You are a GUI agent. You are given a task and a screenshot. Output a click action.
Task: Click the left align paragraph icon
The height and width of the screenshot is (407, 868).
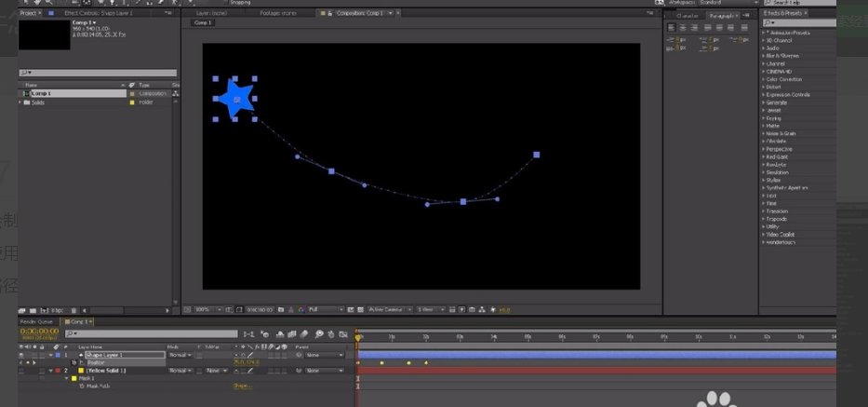tap(671, 28)
